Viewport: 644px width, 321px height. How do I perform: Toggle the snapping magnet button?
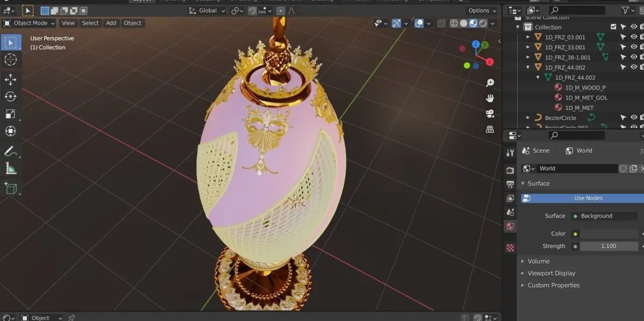coord(252,11)
